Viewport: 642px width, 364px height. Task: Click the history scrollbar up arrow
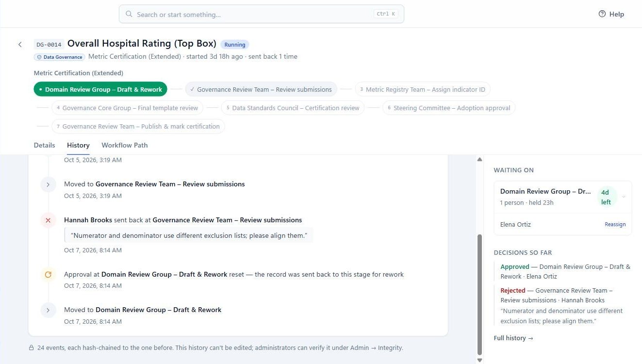(x=480, y=159)
